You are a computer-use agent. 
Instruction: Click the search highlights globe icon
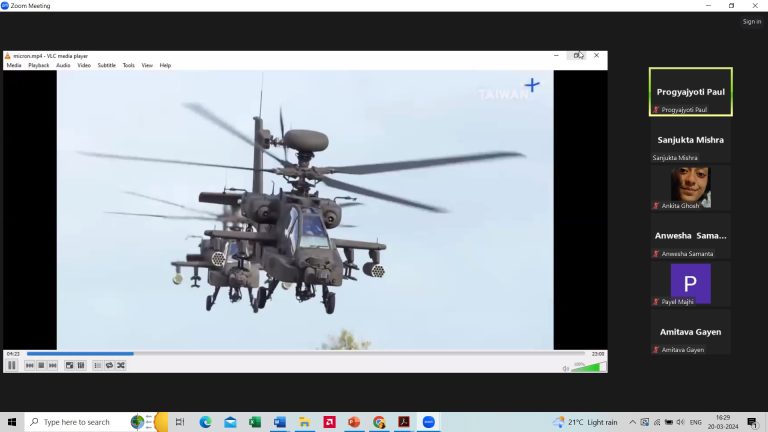click(138, 422)
